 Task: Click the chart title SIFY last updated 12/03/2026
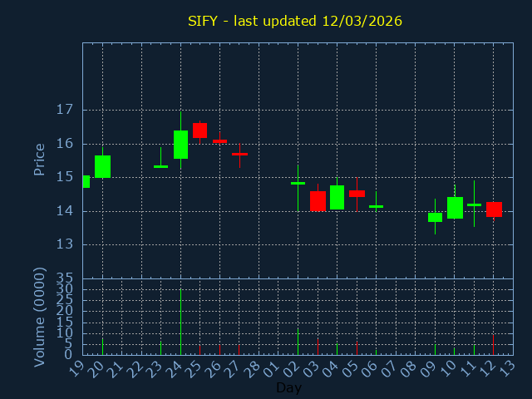pyautogui.click(x=295, y=21)
